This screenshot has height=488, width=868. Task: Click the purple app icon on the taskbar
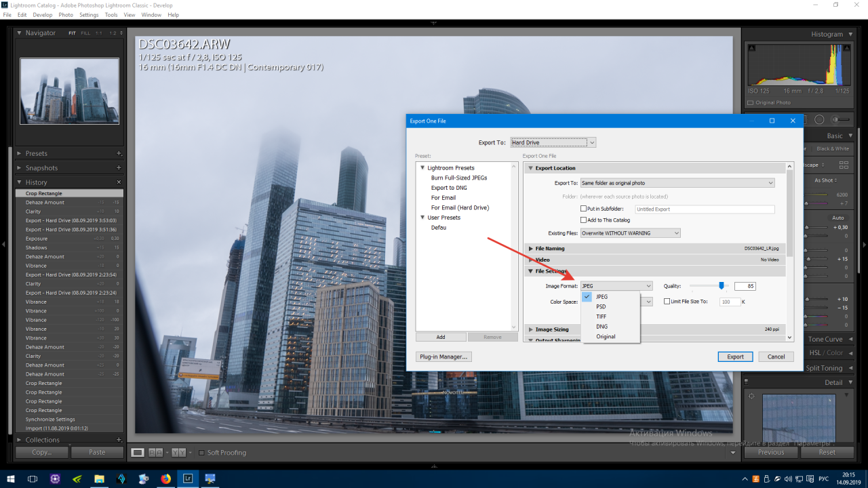56,479
